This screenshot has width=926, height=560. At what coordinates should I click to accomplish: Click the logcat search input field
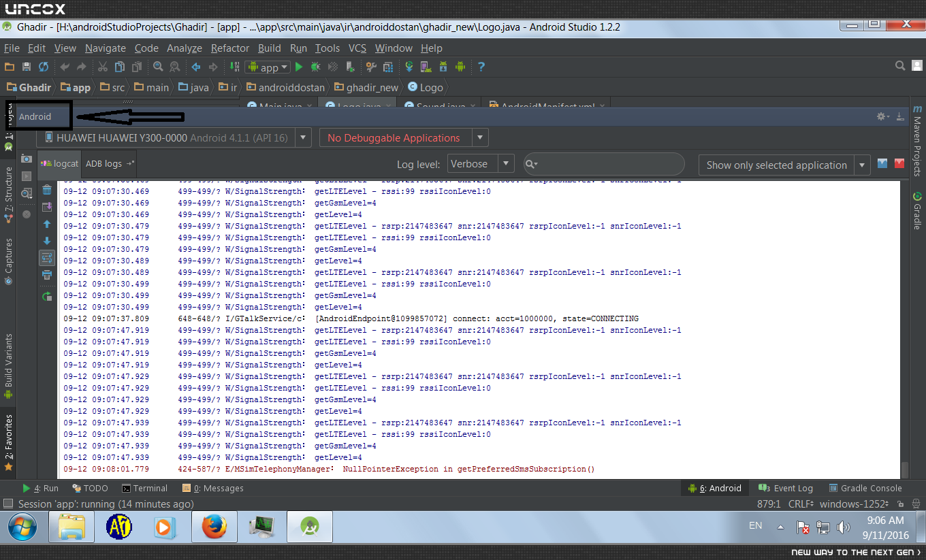point(604,164)
